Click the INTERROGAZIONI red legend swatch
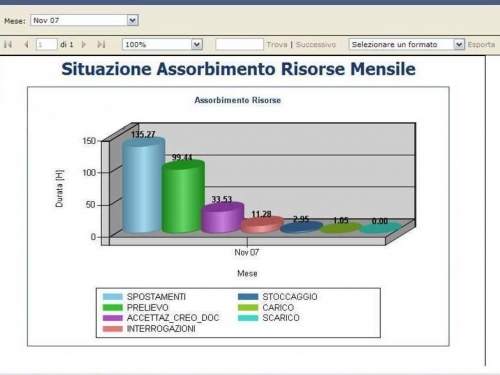This screenshot has height=375, width=500. [113, 329]
